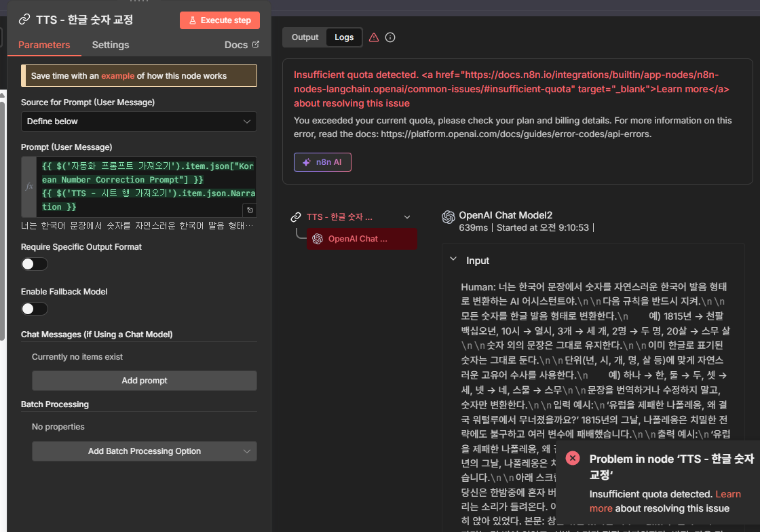Switch to the Parameters tab

tap(44, 45)
